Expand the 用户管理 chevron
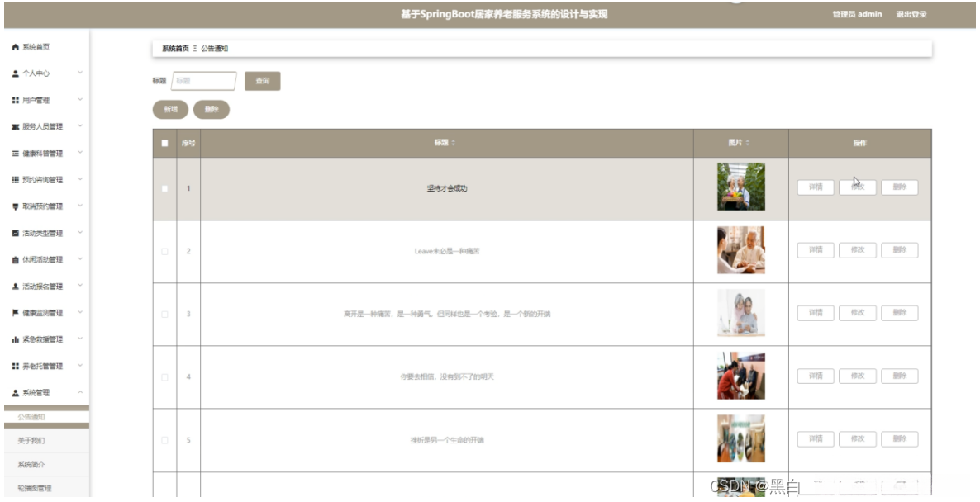 80,100
